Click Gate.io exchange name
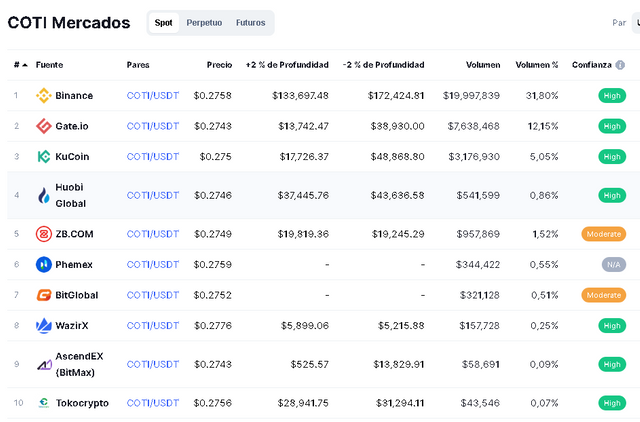Viewport: 640px width, 422px height. (72, 126)
